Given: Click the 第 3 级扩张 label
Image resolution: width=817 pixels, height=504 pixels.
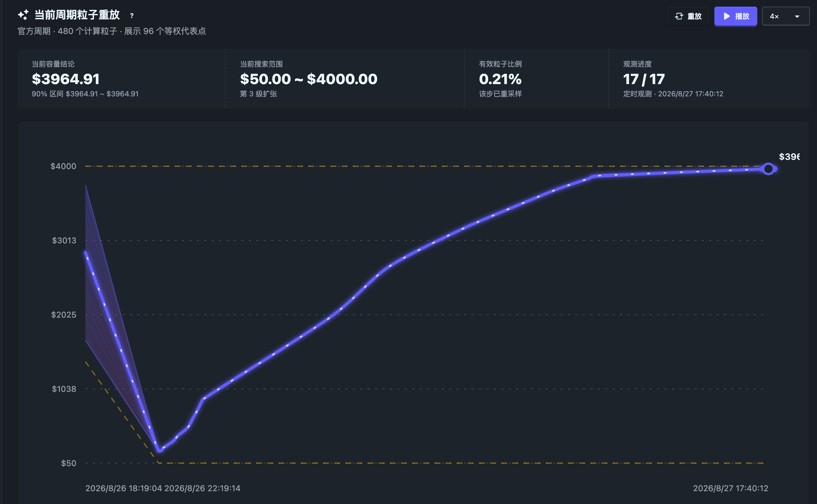Looking at the screenshot, I should point(258,94).
